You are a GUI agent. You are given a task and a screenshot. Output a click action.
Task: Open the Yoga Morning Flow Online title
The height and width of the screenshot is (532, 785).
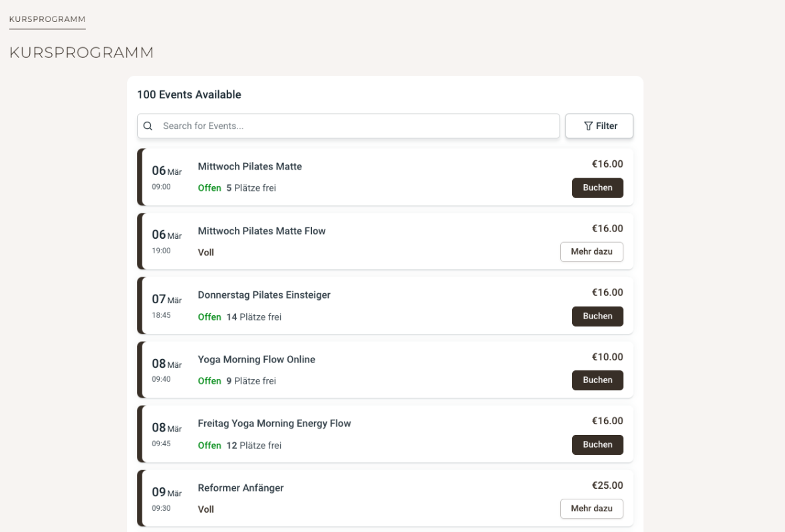tap(256, 360)
